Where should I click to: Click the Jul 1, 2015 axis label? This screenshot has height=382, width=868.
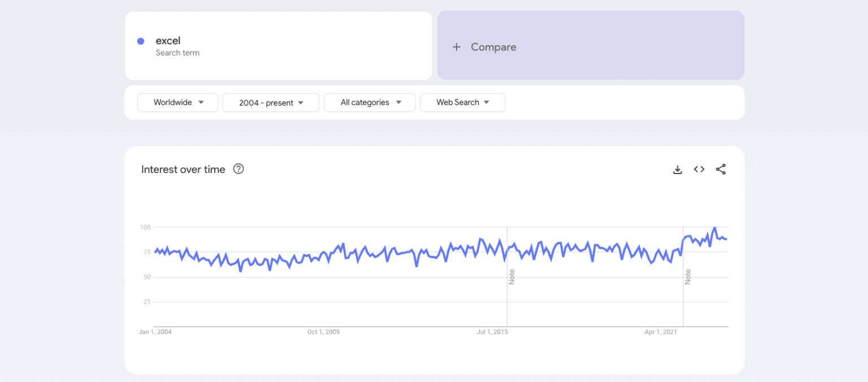point(492,332)
